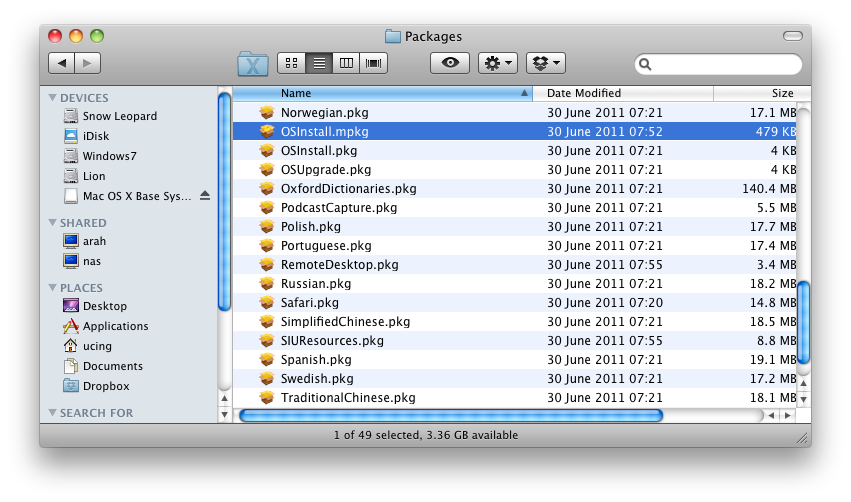This screenshot has height=502, width=851.
Task: Click the OSInstall.mpkg package icon
Action: click(266, 131)
